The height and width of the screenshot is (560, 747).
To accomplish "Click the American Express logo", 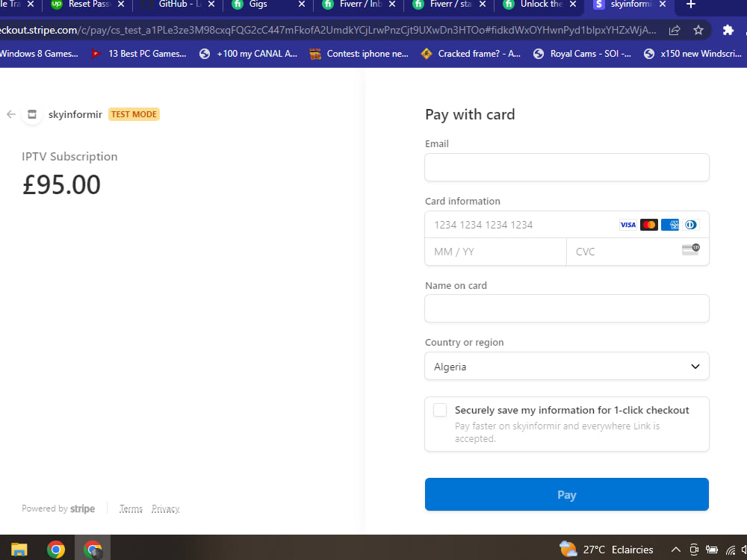I will pyautogui.click(x=670, y=225).
